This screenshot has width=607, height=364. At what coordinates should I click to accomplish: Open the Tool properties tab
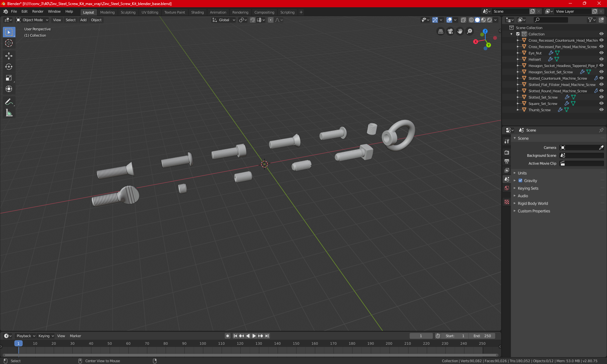507,141
